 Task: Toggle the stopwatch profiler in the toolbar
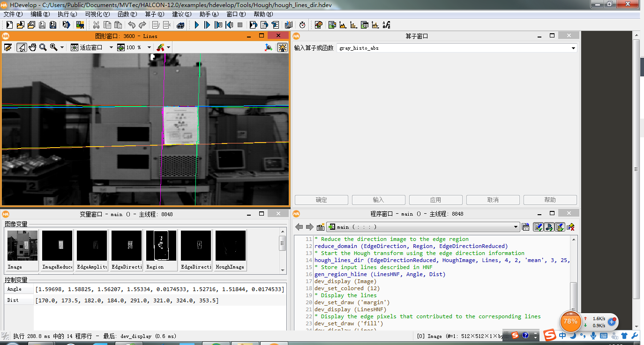point(302,24)
